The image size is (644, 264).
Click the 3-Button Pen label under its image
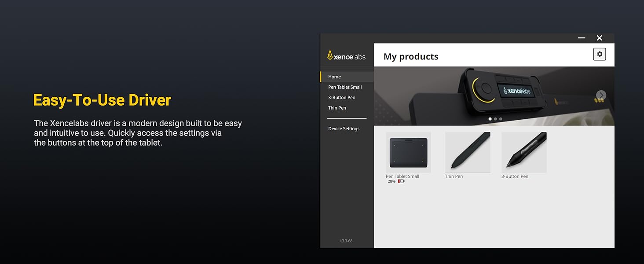(x=515, y=176)
